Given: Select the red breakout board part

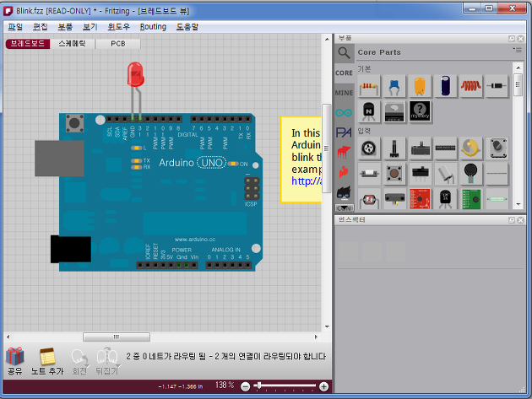Looking at the screenshot, I should (420, 199).
